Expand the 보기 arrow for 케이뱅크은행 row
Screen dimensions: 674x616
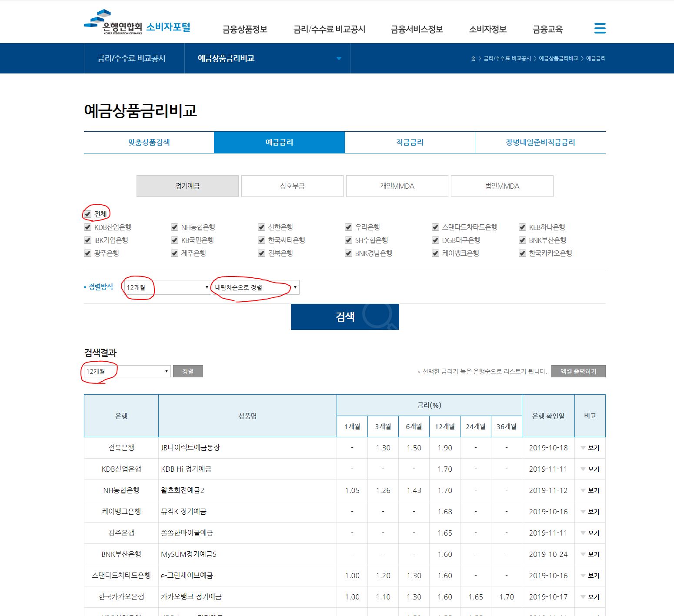pos(590,512)
